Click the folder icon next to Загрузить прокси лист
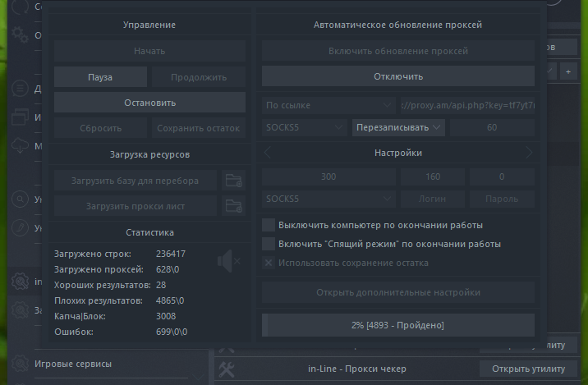The height and width of the screenshot is (385, 588). coord(233,206)
